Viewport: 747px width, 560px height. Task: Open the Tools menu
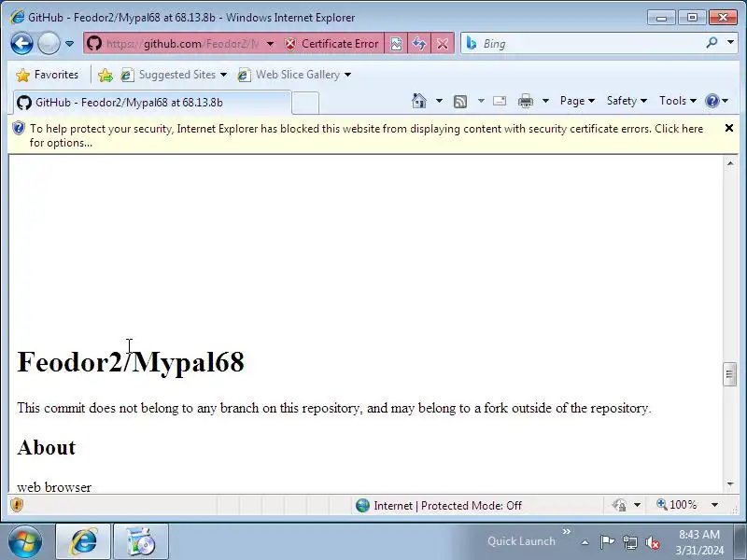[x=678, y=101]
